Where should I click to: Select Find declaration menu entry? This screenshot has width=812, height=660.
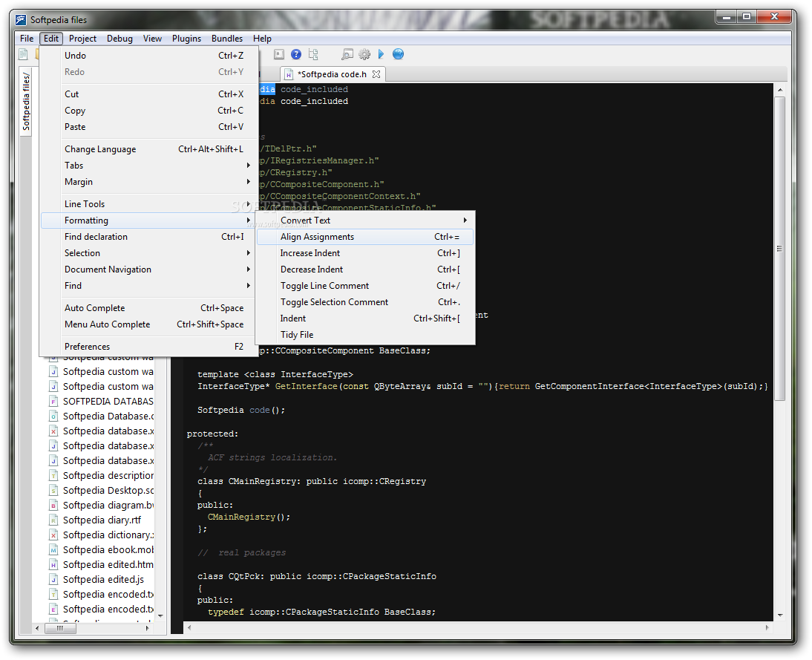[149, 237]
